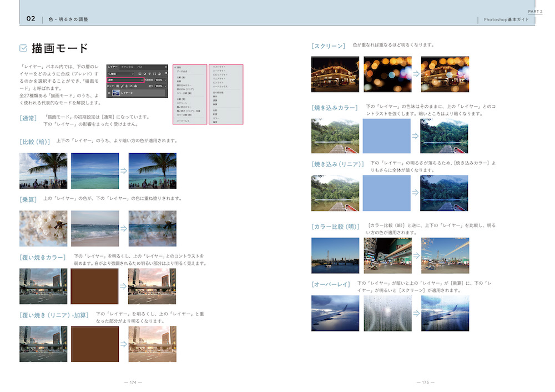Click the palm tree beach source photo
Viewport: 555px width, 392px height.
tap(43, 170)
